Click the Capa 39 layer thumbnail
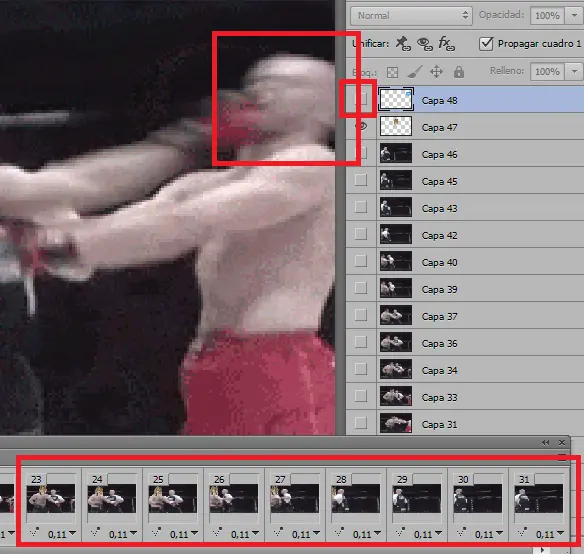The height and width of the screenshot is (554, 584). click(396, 288)
